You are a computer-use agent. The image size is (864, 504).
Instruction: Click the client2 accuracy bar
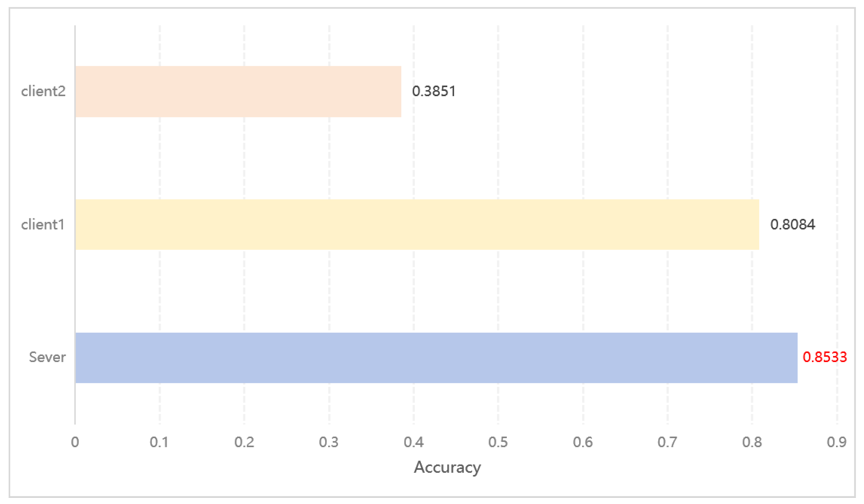point(238,91)
